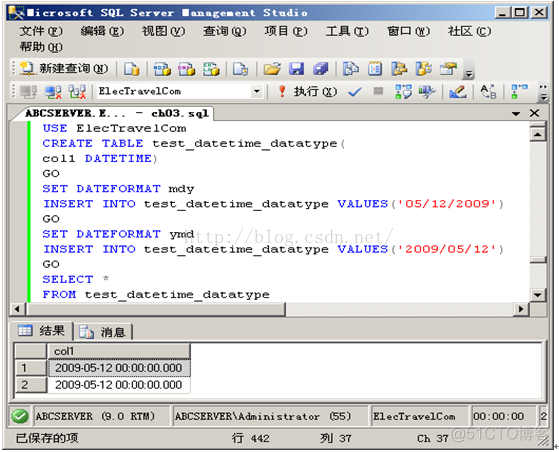Image resolution: width=559 pixels, height=452 pixels.
Task: Click the Disconnect icon
Action: click(53, 92)
